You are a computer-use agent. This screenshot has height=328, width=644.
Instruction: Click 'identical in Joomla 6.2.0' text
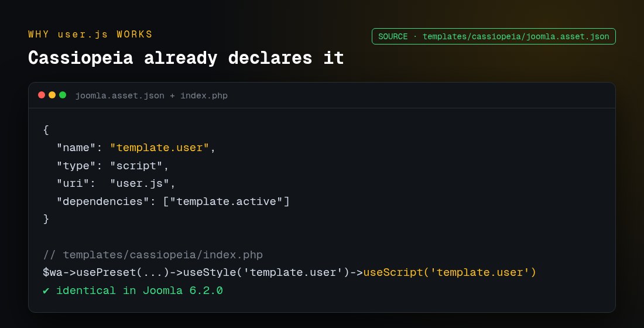coord(139,291)
